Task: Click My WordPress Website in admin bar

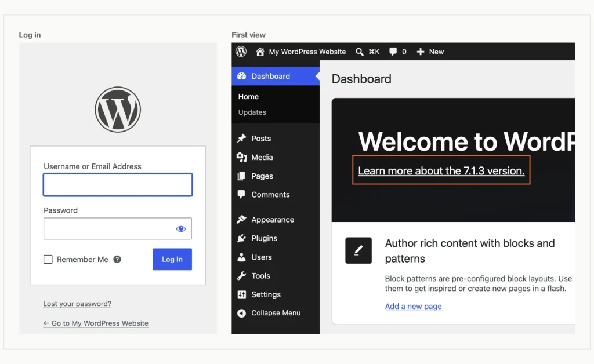Action: tap(307, 52)
